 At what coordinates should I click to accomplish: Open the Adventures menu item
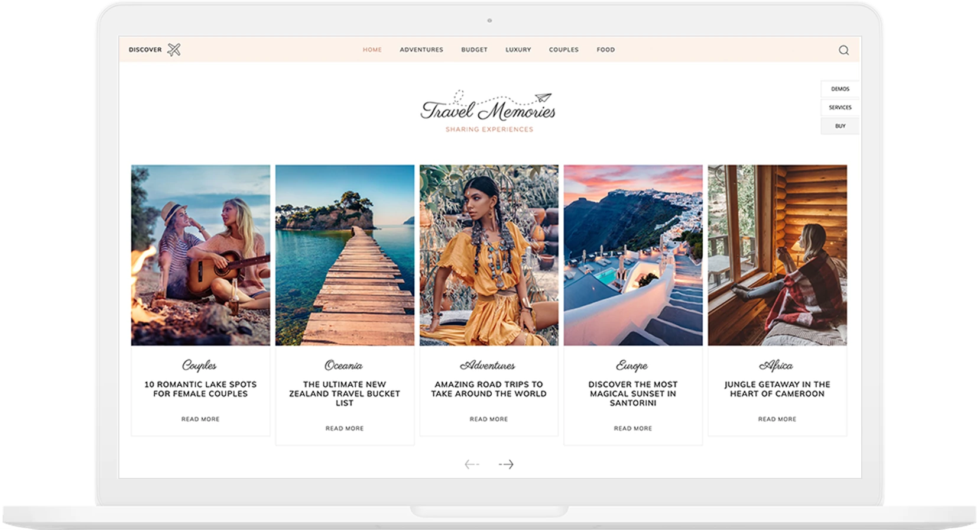point(421,50)
